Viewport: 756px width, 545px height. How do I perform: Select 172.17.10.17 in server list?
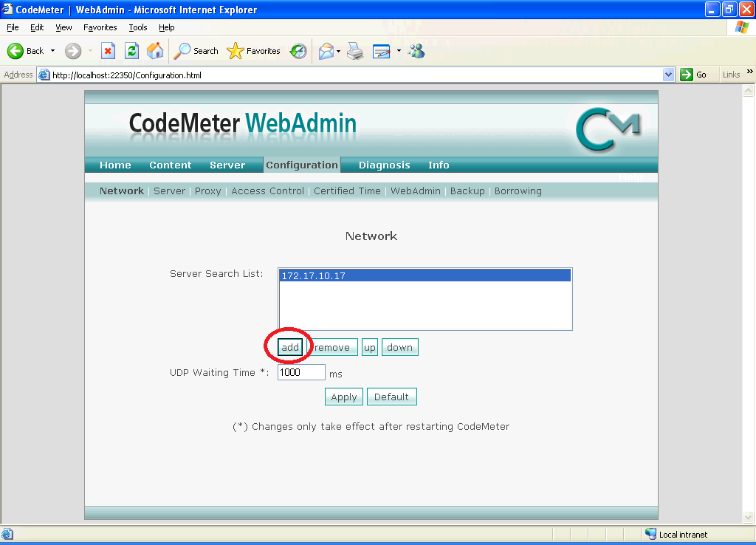(x=425, y=276)
